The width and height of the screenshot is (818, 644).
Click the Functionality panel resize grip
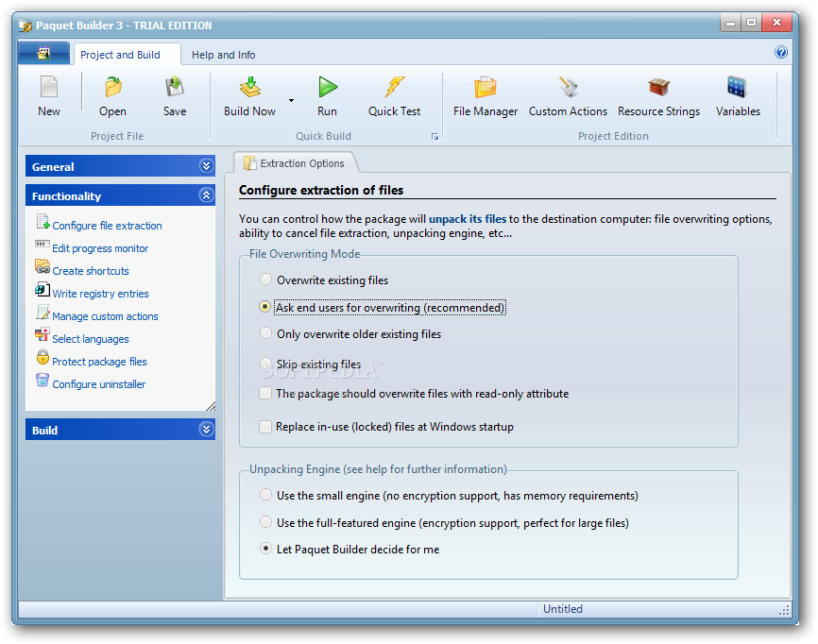[x=211, y=406]
